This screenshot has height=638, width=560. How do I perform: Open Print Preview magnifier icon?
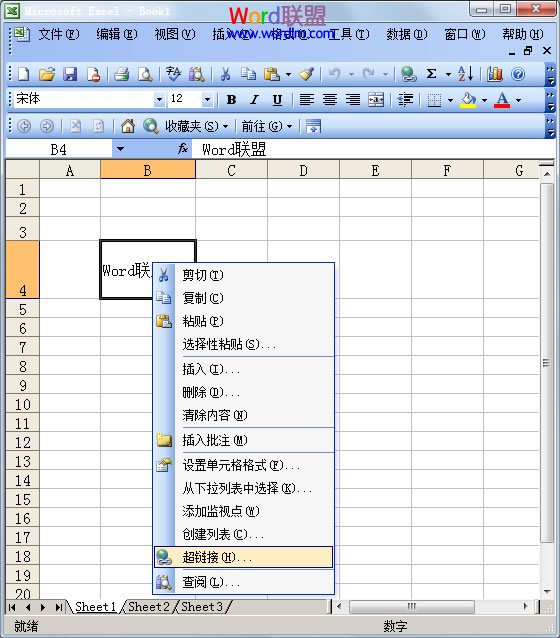coord(145,74)
